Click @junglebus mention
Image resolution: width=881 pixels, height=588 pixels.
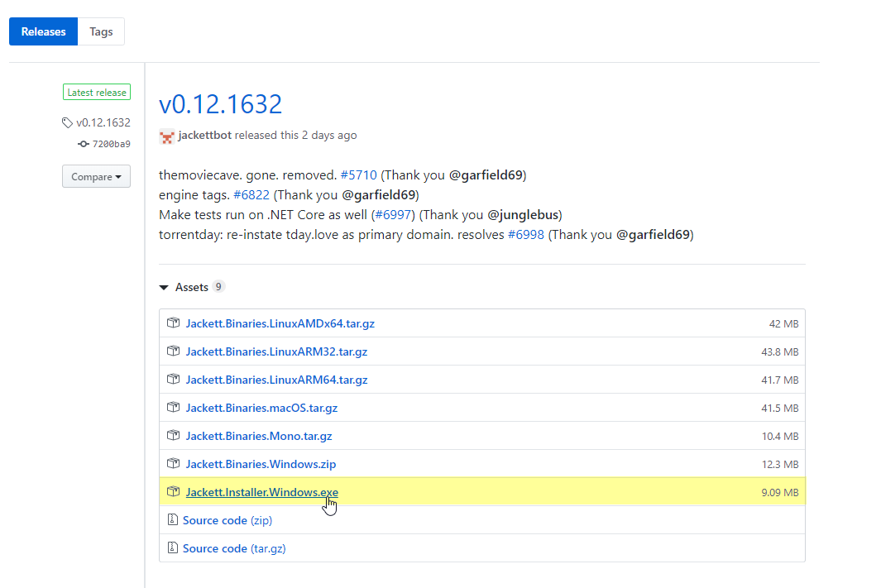(x=523, y=214)
